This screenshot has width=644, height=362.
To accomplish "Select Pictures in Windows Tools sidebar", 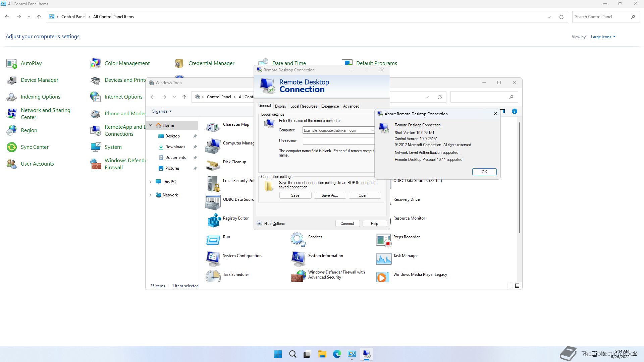I will coord(172,168).
